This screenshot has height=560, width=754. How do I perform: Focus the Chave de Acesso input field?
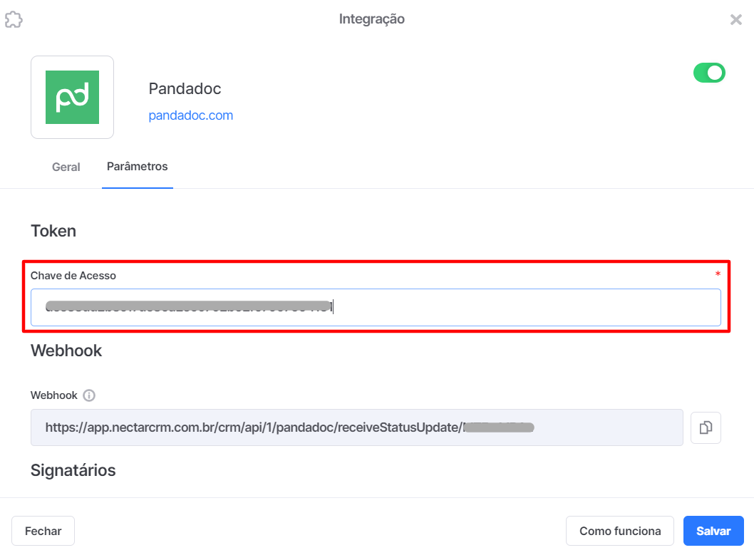376,307
